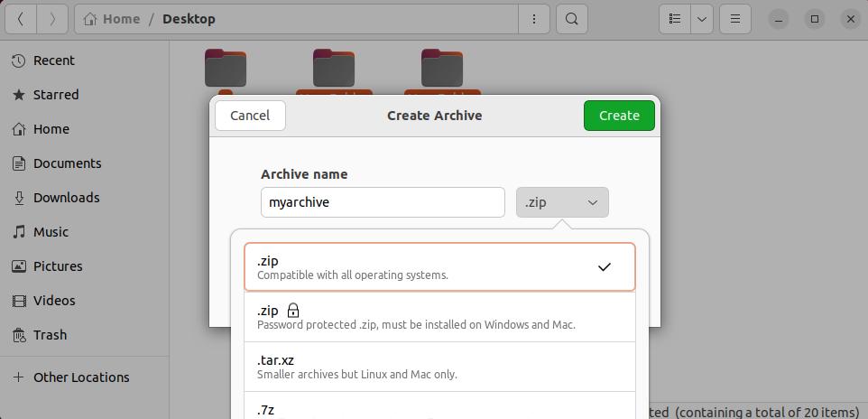868x419 pixels.
Task: Open Pictures in the sidebar
Action: [84, 266]
